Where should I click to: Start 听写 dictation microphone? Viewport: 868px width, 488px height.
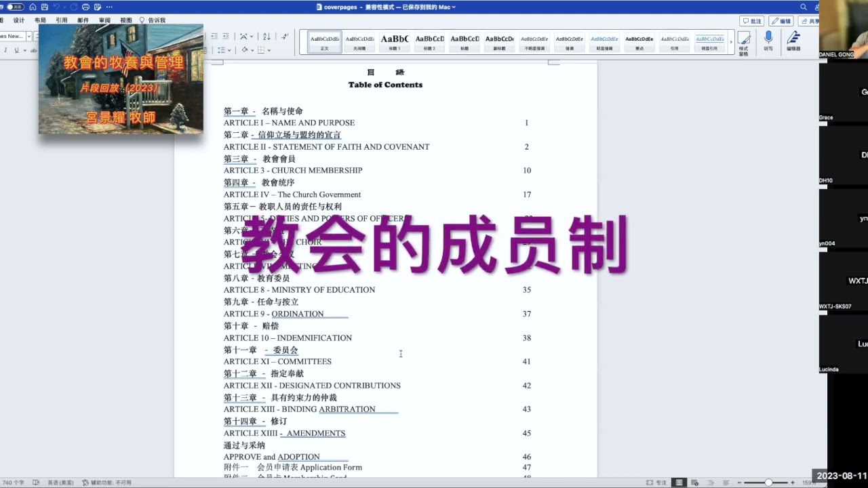(768, 41)
